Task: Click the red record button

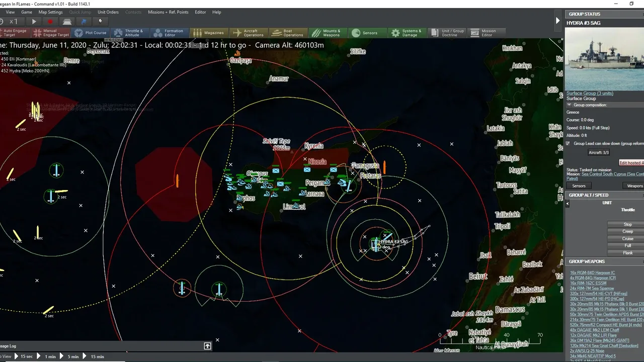Action: (50, 22)
